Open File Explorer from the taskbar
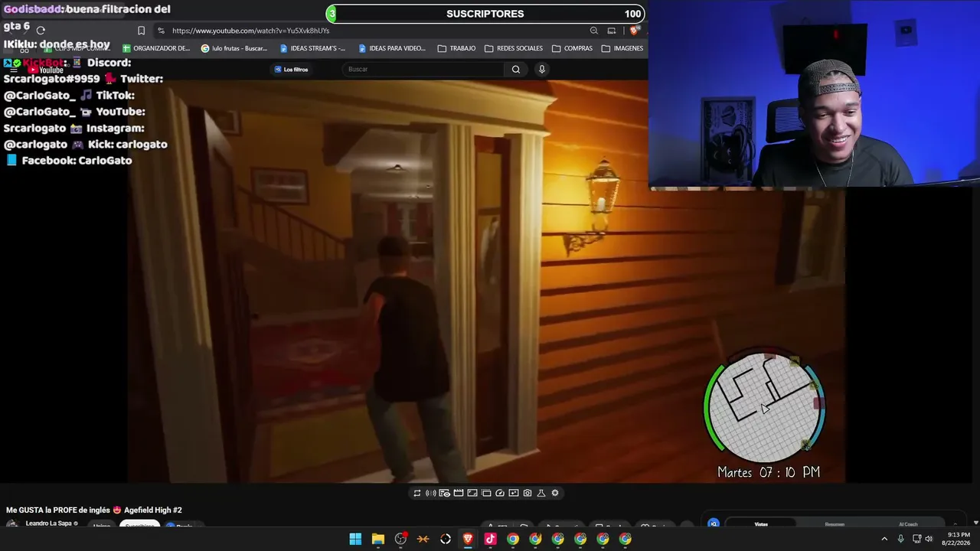980x551 pixels. [378, 539]
